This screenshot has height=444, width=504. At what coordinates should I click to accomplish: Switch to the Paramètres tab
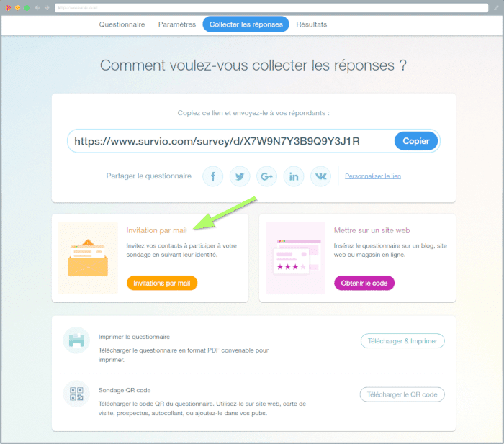pos(176,24)
